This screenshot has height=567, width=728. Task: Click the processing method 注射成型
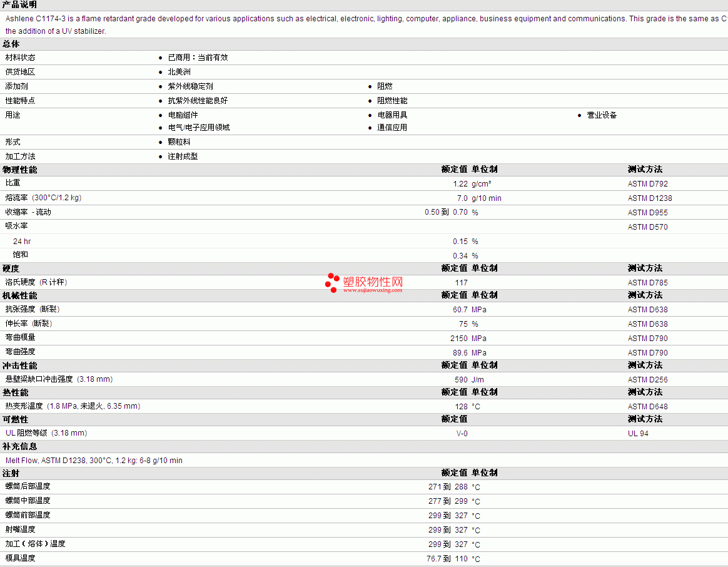[183, 156]
